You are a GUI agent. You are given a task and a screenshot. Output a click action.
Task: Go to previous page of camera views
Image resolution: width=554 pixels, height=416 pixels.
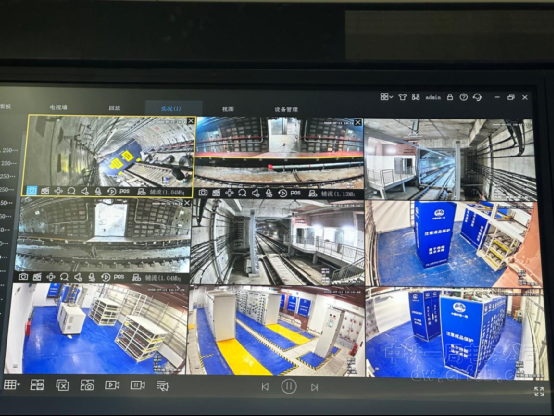265,387
